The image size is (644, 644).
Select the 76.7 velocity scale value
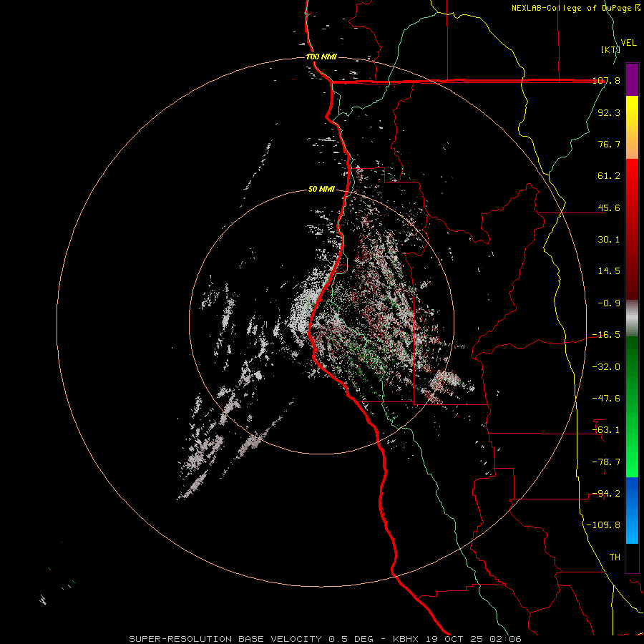click(x=609, y=144)
